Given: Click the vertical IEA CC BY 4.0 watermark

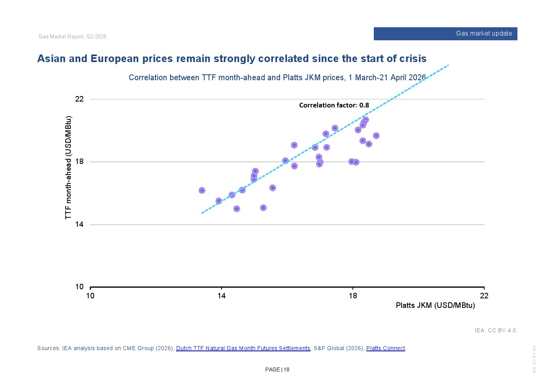Looking at the screenshot, I should [534, 359].
